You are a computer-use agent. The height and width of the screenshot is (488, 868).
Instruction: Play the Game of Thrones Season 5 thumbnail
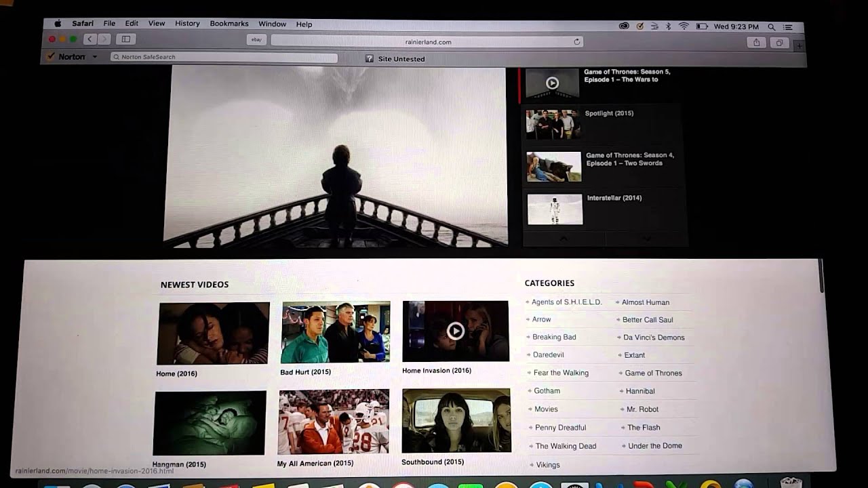coord(552,83)
